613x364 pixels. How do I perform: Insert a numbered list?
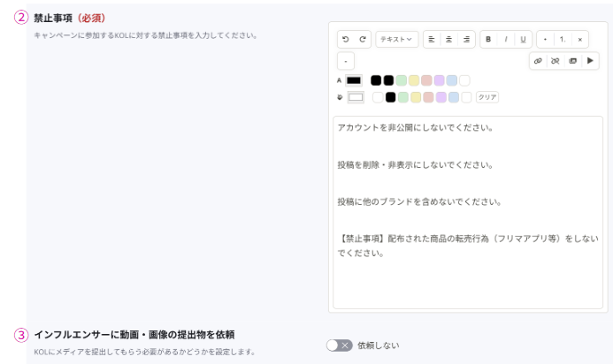pyautogui.click(x=563, y=40)
